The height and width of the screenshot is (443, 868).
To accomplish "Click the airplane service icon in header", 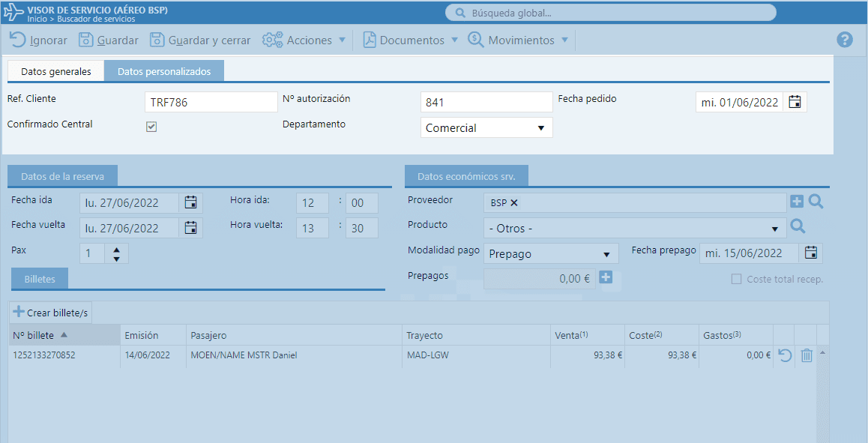I will click(13, 12).
